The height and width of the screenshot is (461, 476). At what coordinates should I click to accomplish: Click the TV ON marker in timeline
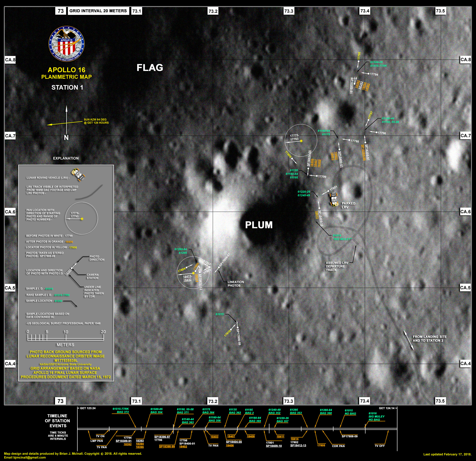(100, 436)
